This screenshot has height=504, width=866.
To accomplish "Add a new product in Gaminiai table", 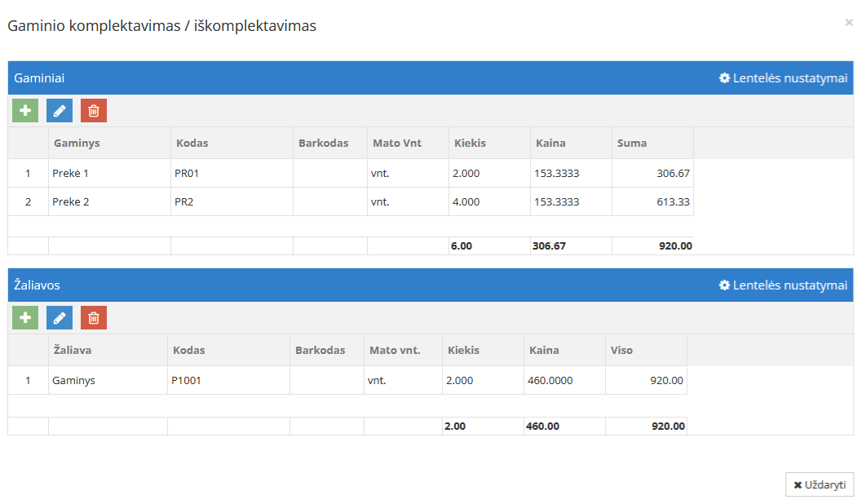I will [25, 111].
